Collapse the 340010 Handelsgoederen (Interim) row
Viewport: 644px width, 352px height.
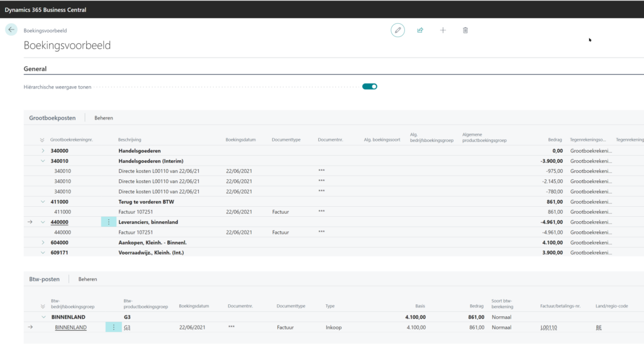[x=43, y=162]
